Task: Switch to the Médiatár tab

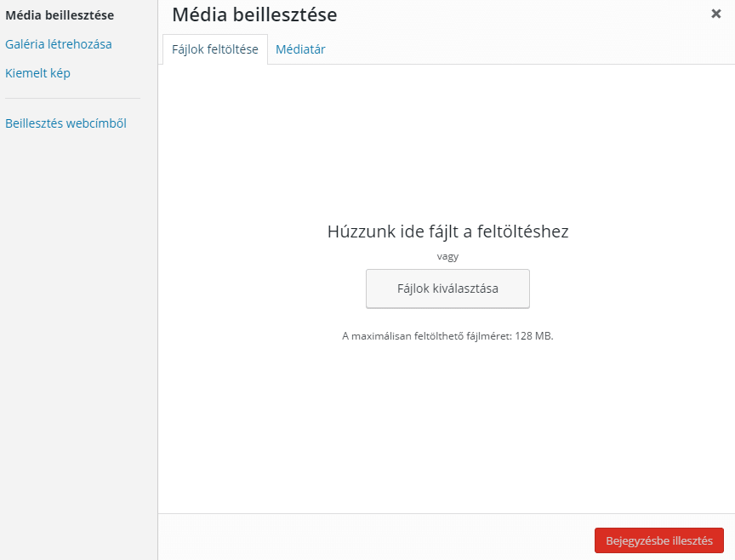Action: point(299,49)
